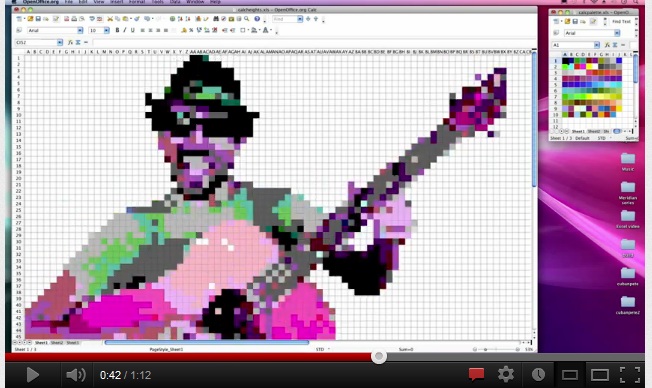Open the cubanpete folder on the desktop

pyautogui.click(x=627, y=277)
